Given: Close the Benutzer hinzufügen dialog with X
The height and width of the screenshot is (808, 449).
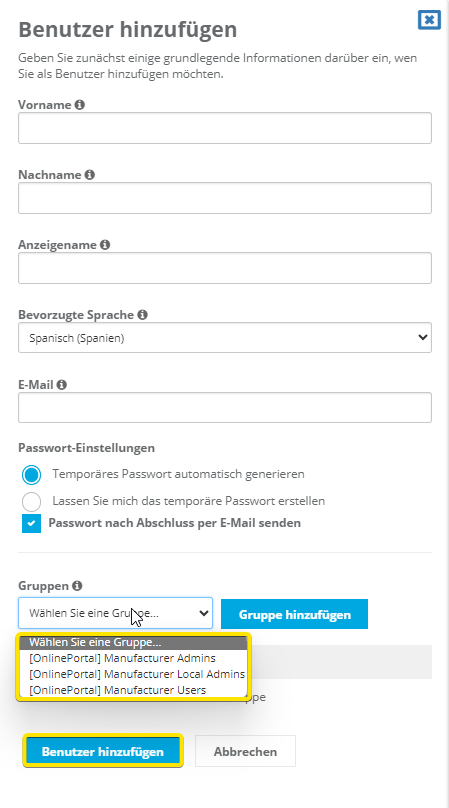Looking at the screenshot, I should pos(429,20).
